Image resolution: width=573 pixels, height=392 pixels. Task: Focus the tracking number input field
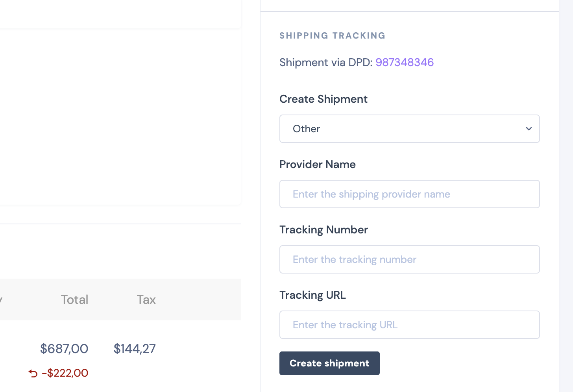pos(409,259)
